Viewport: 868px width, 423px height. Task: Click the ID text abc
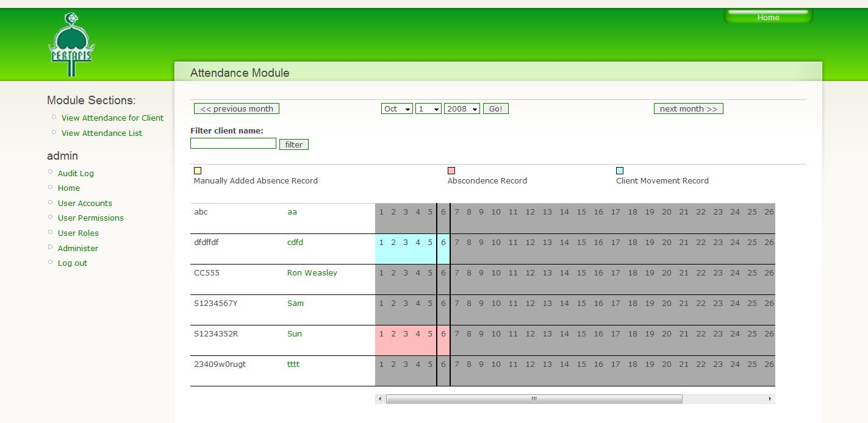[201, 211]
